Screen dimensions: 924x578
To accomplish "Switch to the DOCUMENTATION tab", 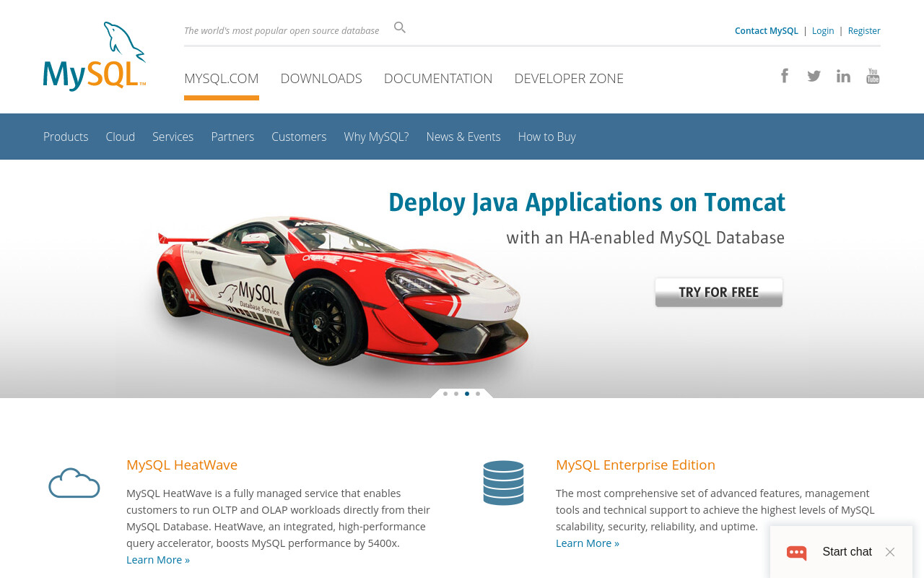I will [x=438, y=78].
